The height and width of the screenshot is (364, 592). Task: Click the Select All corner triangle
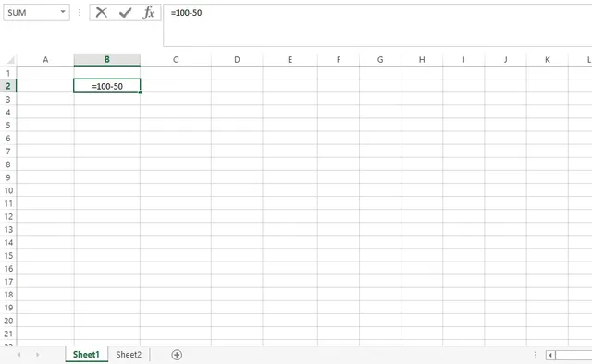(x=10, y=60)
